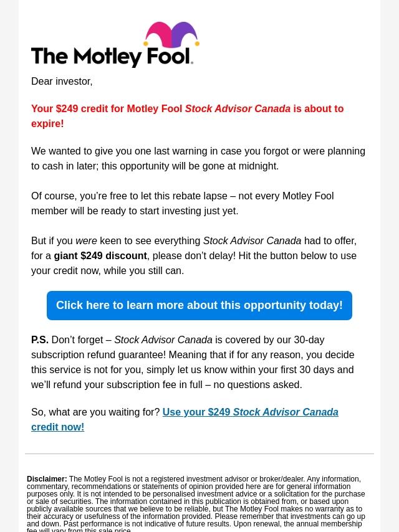
Task: Click the bold 'P.S.' label
Action: pyautogui.click(x=40, y=340)
